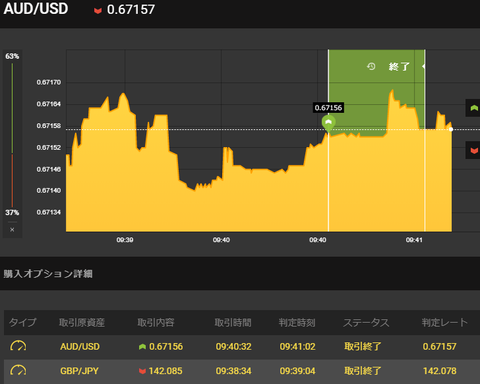Select AUD/USD in the options table
The height and width of the screenshot is (384, 480).
pos(80,347)
